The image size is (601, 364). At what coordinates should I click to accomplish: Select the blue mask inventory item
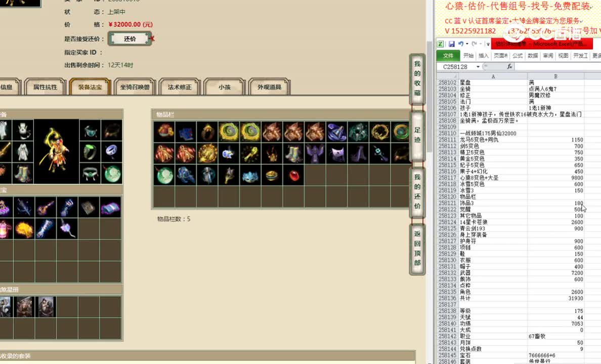(x=250, y=175)
